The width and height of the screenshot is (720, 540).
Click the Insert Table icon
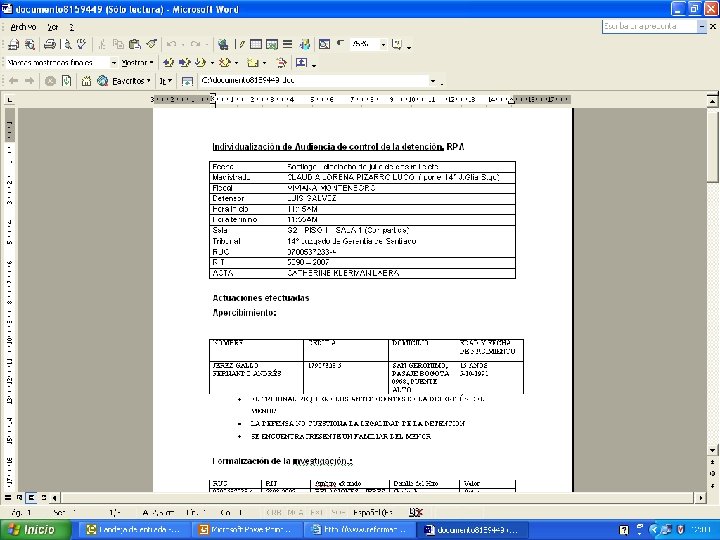tap(256, 44)
